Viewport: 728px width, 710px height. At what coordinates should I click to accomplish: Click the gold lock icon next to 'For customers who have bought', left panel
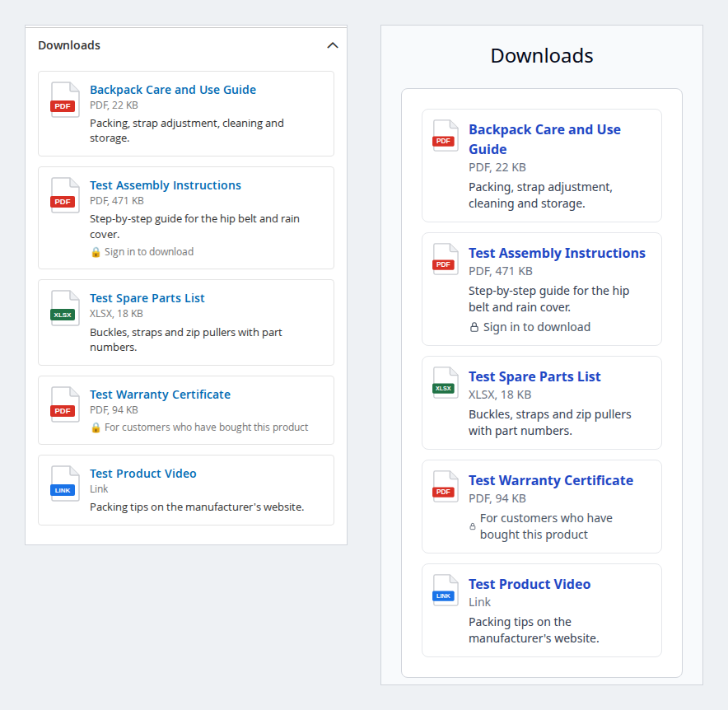coord(96,427)
